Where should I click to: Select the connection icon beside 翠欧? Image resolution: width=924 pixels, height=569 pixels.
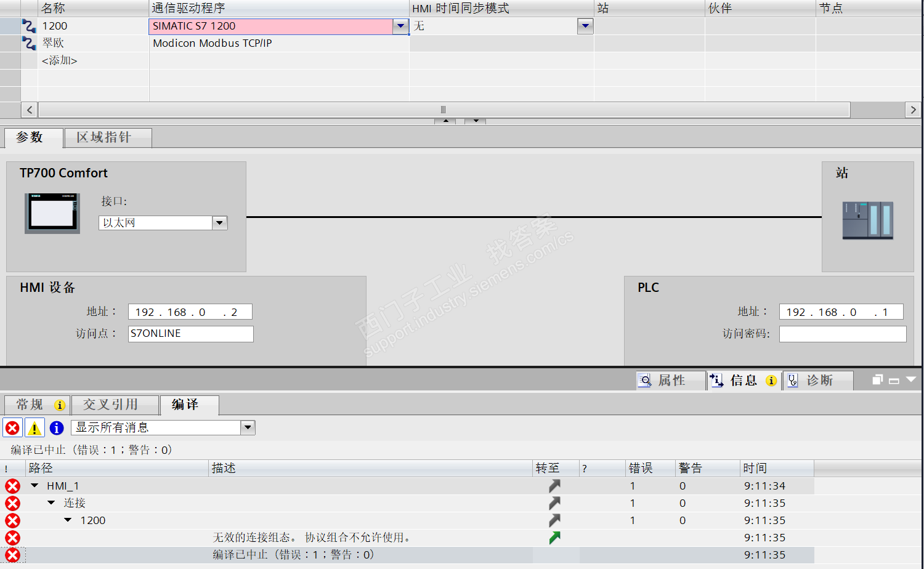(29, 43)
